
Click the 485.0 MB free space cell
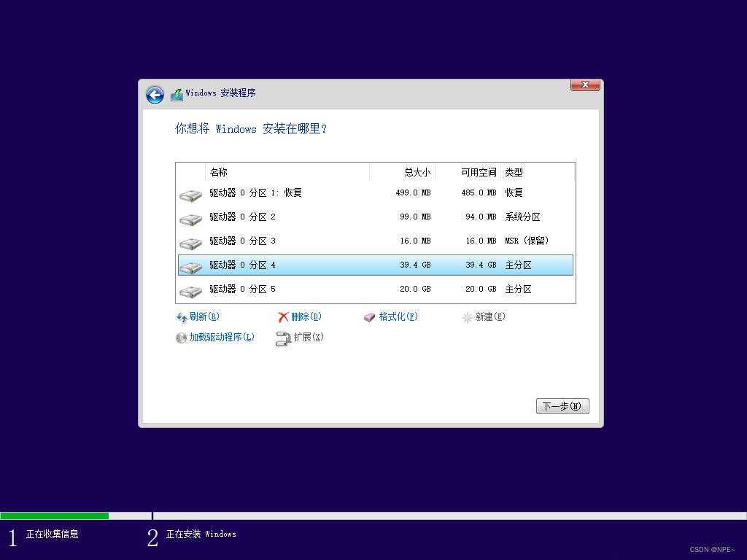click(x=479, y=192)
